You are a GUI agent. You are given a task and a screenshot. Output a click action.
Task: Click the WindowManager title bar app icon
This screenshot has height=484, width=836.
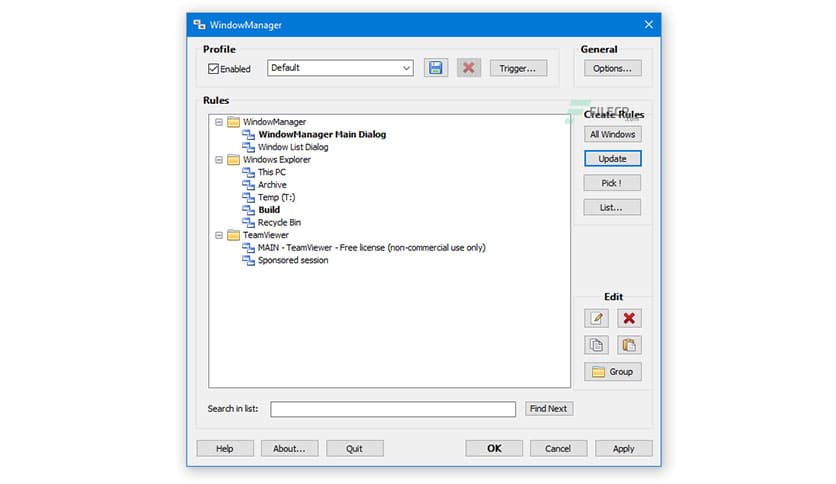[x=199, y=25]
